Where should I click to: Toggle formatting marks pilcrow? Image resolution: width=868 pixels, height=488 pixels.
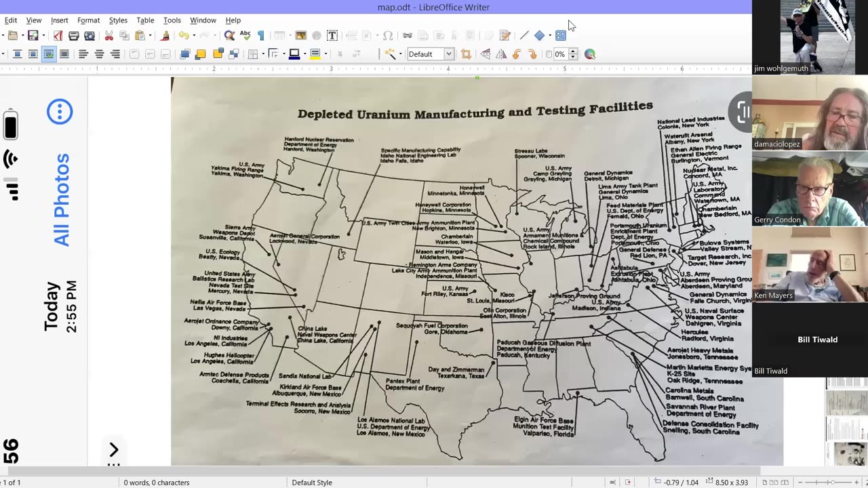coord(261,36)
